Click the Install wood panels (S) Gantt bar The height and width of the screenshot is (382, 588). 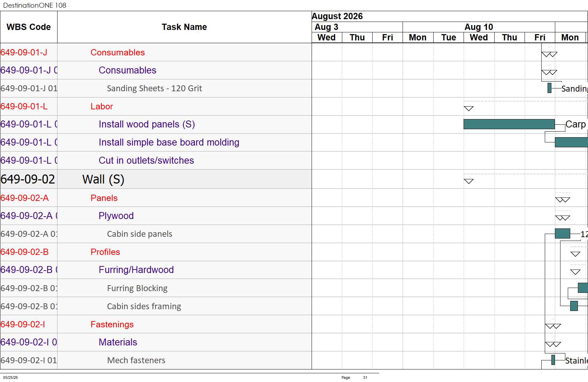coord(509,124)
